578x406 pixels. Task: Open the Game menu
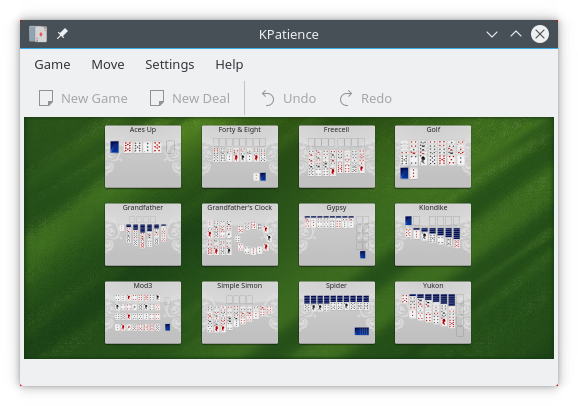click(52, 65)
